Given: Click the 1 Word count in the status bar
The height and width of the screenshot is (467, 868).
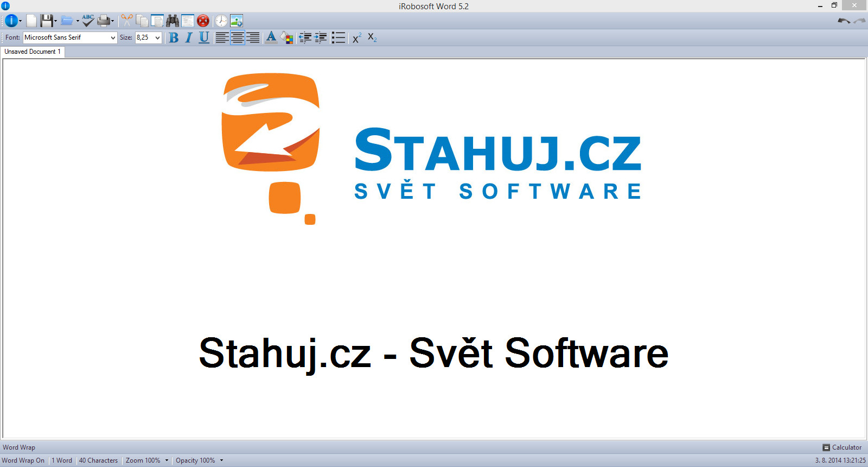Looking at the screenshot, I should [62, 460].
